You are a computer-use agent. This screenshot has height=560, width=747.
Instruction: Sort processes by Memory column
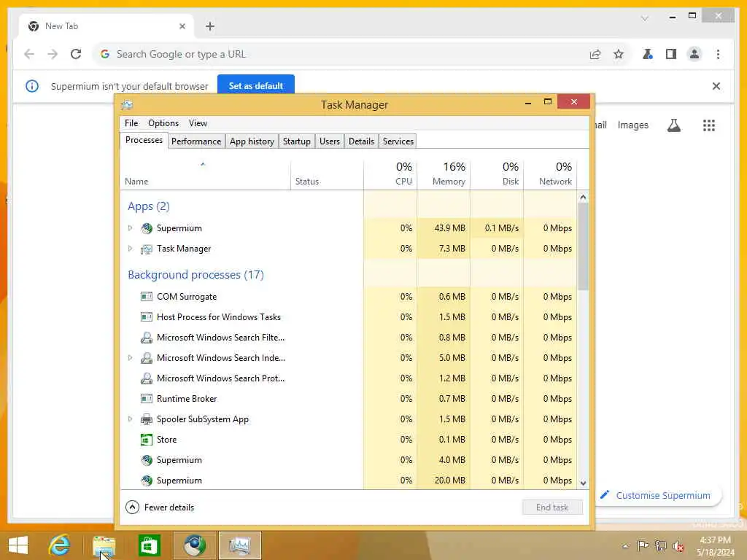(x=444, y=174)
